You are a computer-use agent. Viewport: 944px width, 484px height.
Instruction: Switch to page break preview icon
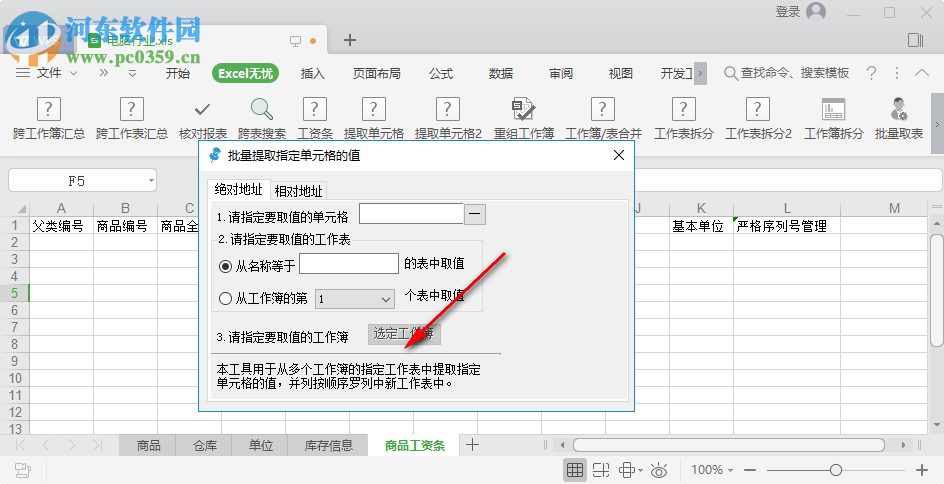click(601, 470)
